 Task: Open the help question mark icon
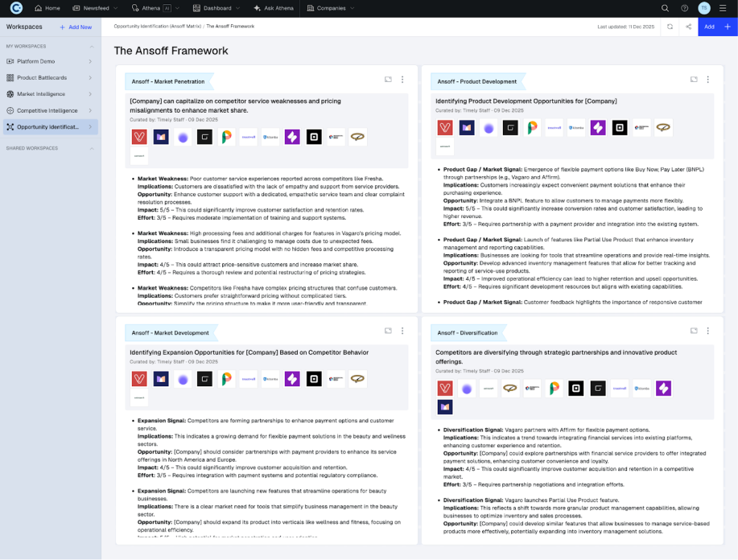click(x=685, y=8)
